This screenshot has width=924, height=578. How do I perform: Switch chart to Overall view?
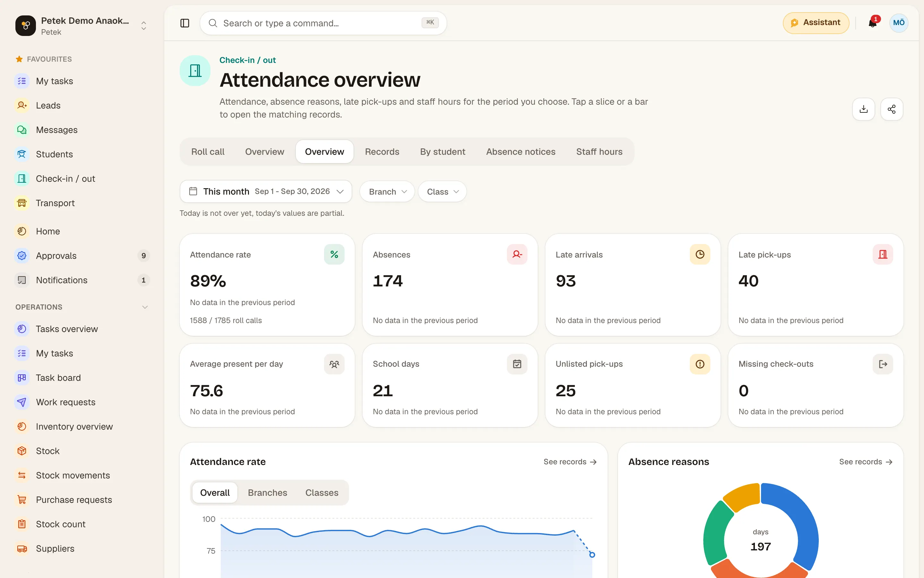[x=215, y=493]
